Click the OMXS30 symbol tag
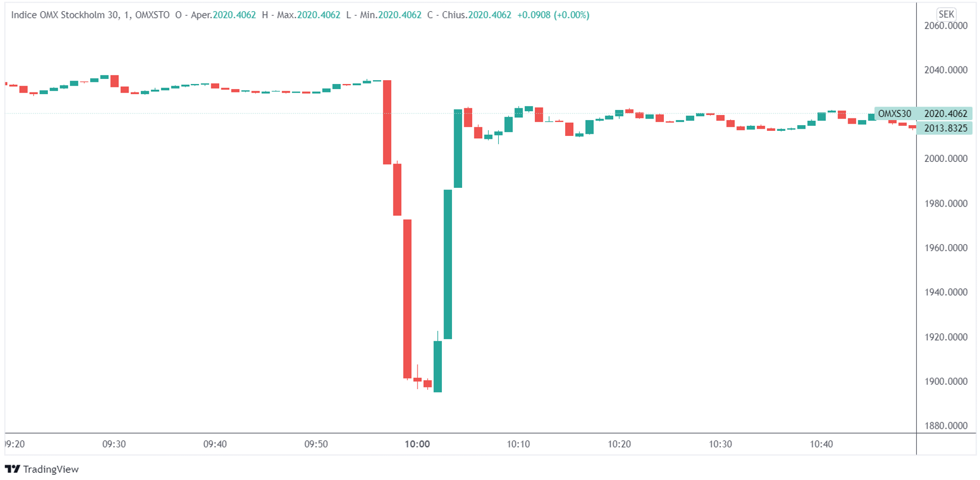This screenshot has height=480, width=980. (894, 113)
